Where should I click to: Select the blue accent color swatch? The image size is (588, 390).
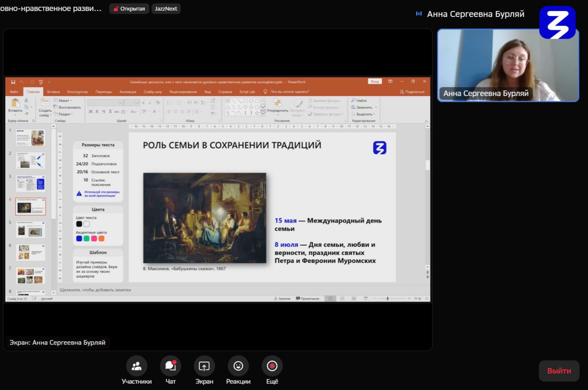tap(79, 238)
